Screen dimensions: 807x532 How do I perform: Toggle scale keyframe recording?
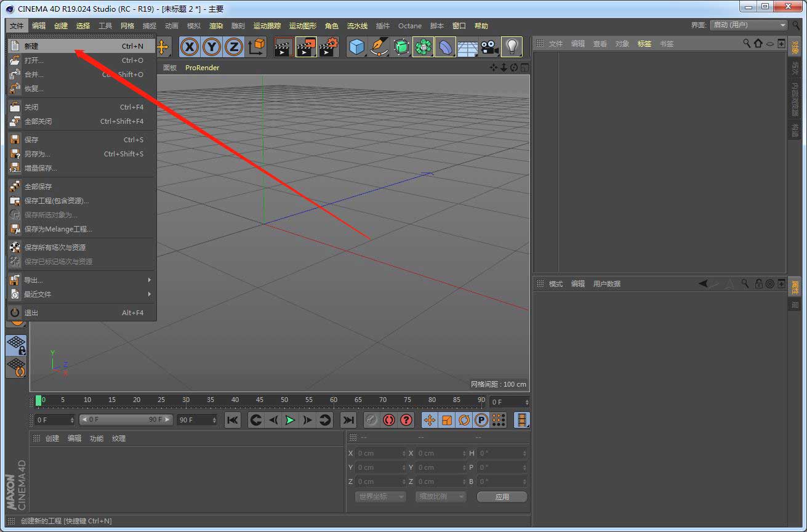point(447,420)
